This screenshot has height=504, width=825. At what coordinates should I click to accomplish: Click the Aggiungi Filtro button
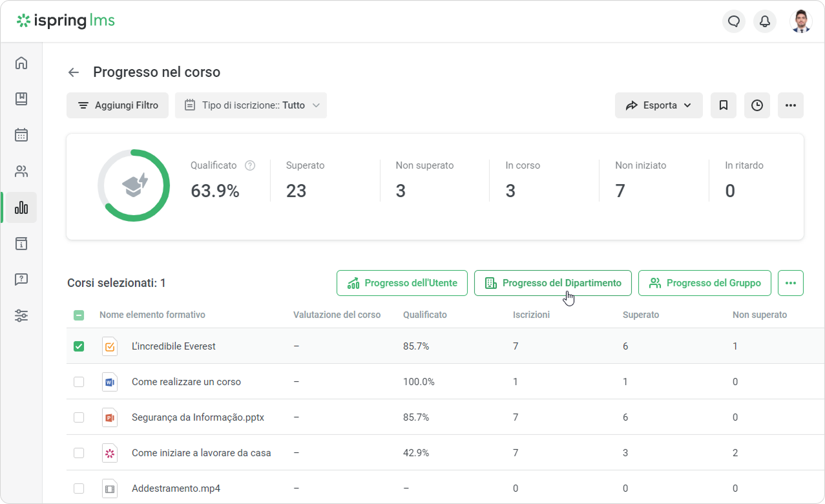click(118, 105)
